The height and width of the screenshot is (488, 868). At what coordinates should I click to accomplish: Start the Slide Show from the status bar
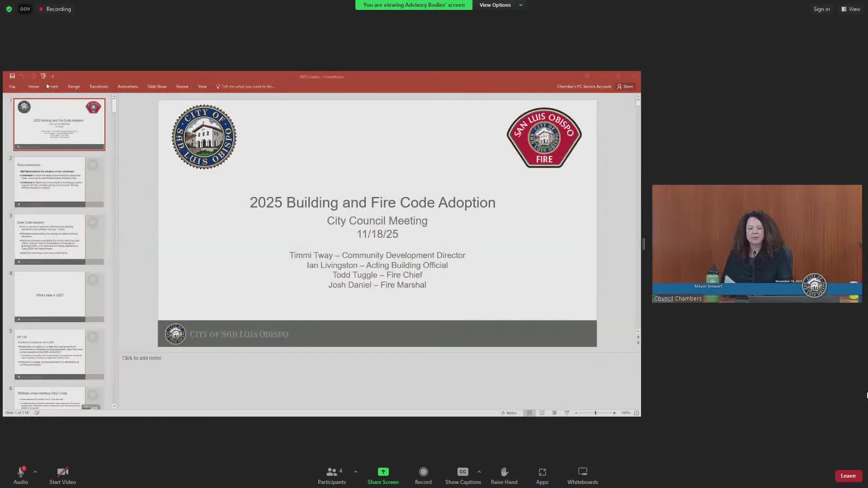[566, 413]
